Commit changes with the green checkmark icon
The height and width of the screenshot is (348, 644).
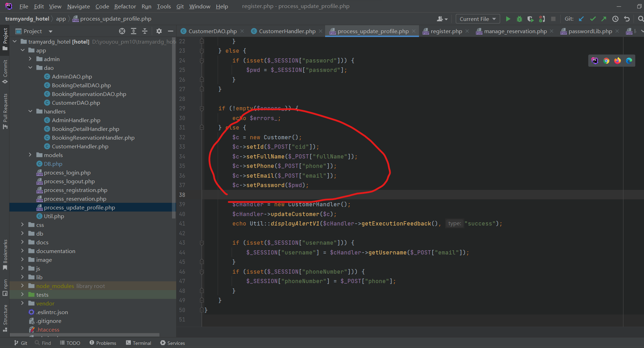pyautogui.click(x=592, y=19)
